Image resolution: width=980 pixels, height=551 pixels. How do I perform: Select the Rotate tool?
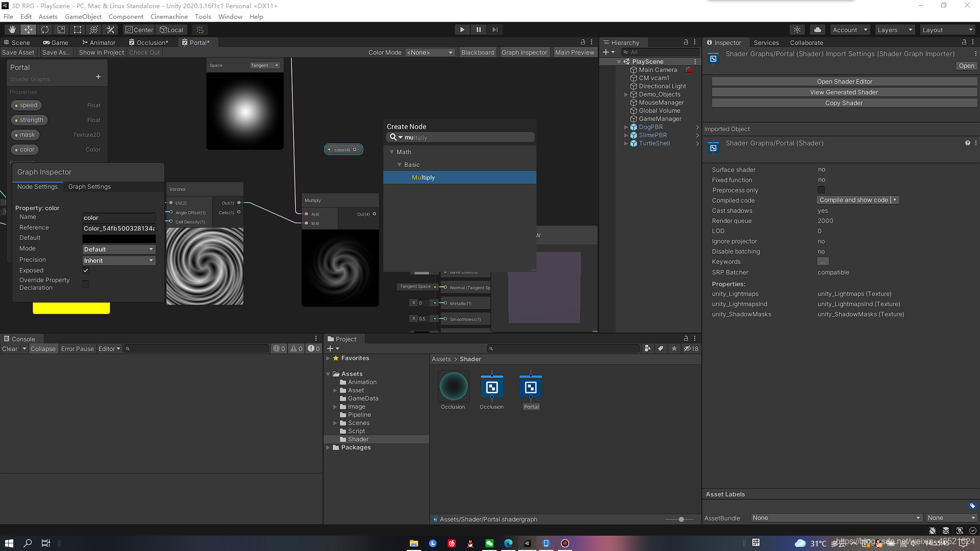click(x=45, y=30)
